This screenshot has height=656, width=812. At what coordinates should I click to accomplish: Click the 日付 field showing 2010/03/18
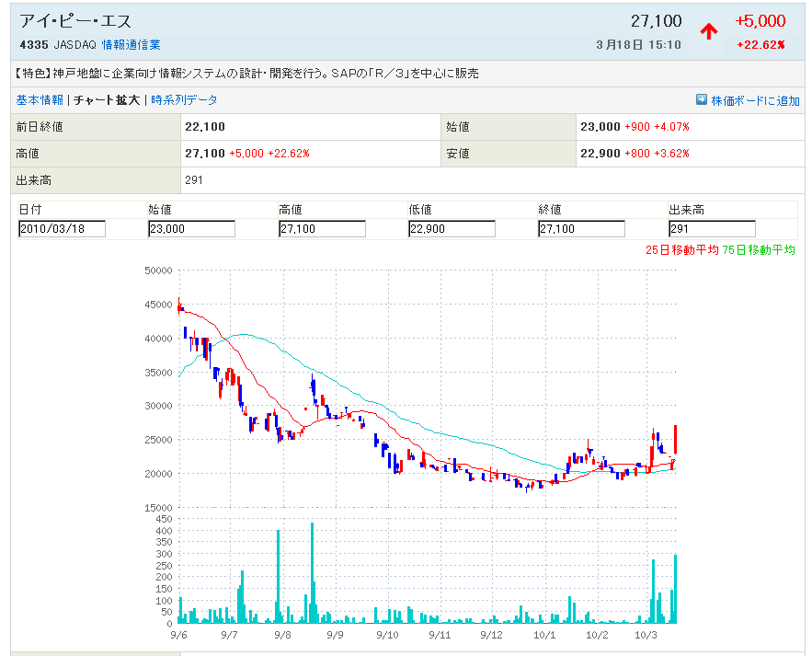tap(62, 229)
